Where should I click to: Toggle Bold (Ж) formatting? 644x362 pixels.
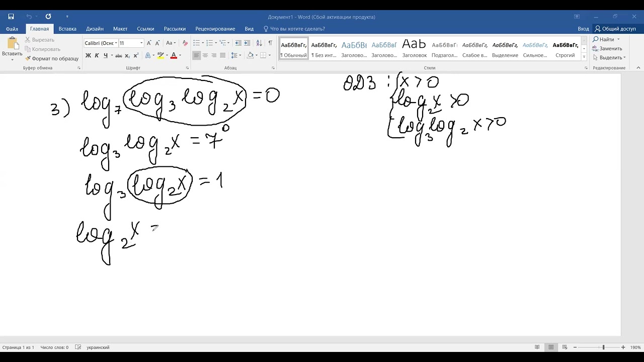88,55
